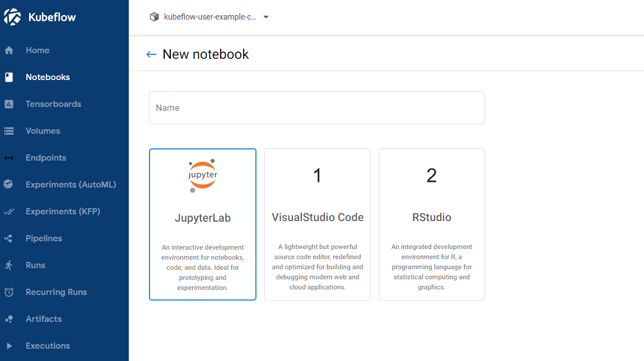644x361 pixels.
Task: Open the namespace dropdown arrow
Action: click(x=266, y=17)
